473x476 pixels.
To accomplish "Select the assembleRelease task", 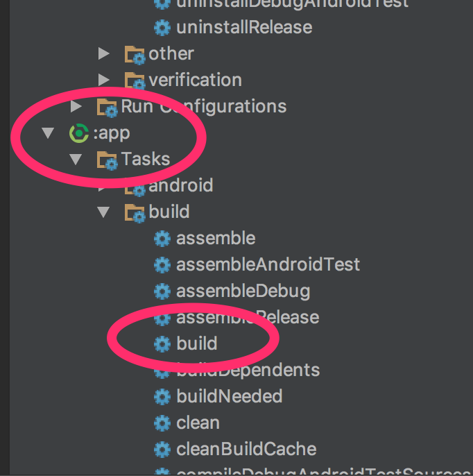I will coord(247,318).
